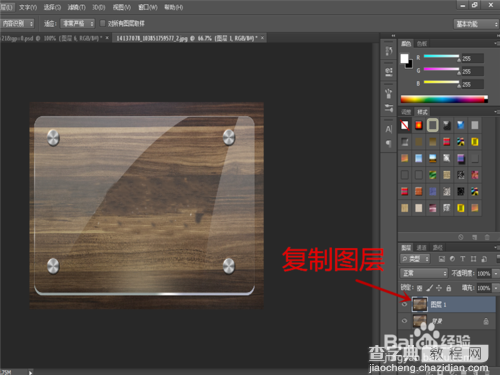Click the lock position move icon
The image size is (500, 375).
click(439, 288)
